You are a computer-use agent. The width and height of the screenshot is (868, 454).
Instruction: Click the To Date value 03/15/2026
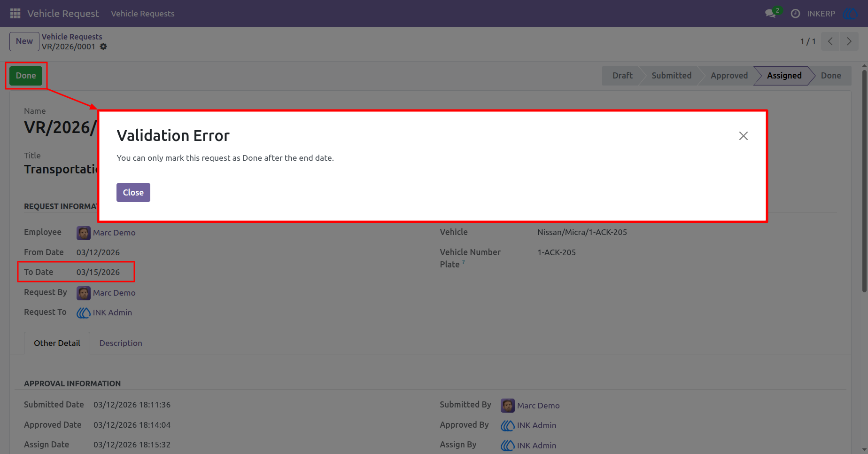point(98,272)
